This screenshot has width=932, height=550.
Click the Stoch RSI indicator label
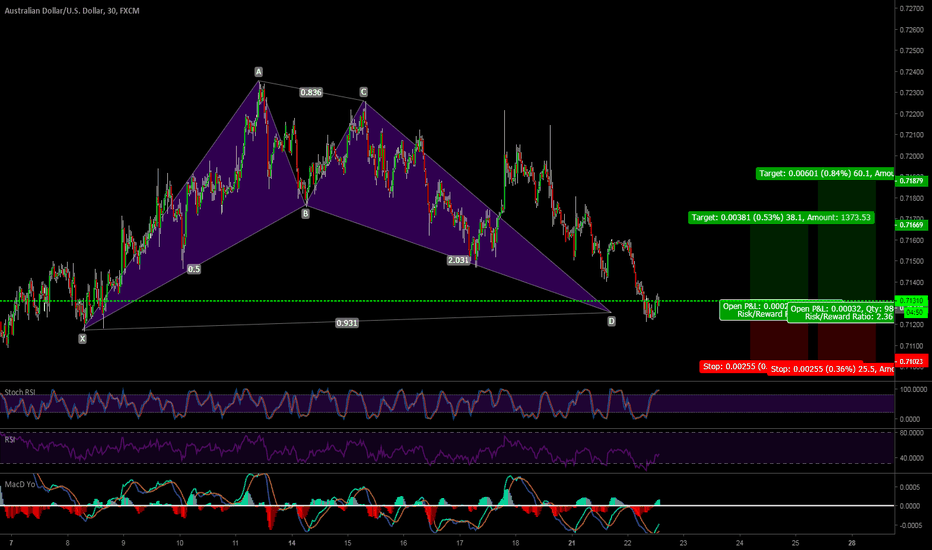tap(20, 392)
